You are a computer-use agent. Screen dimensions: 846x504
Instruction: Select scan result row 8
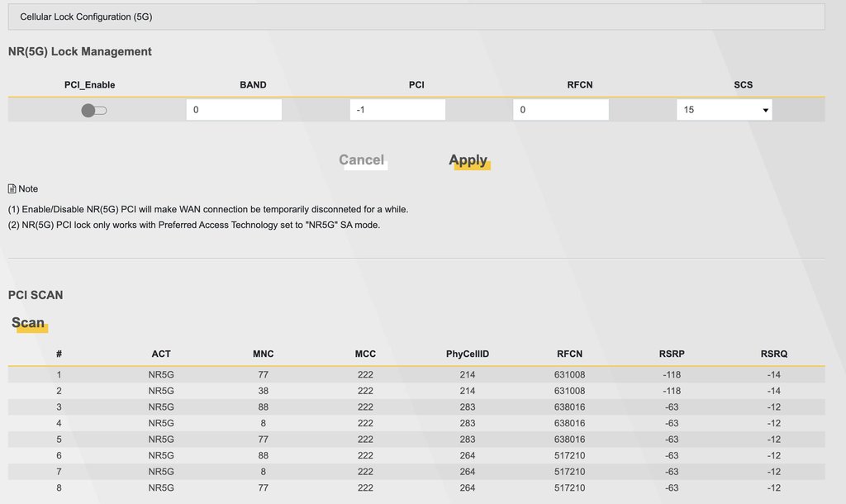[416, 488]
